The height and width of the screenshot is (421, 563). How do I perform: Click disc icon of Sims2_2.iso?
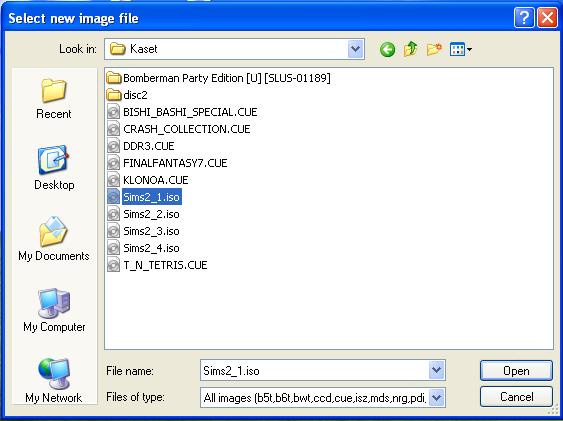tap(113, 214)
